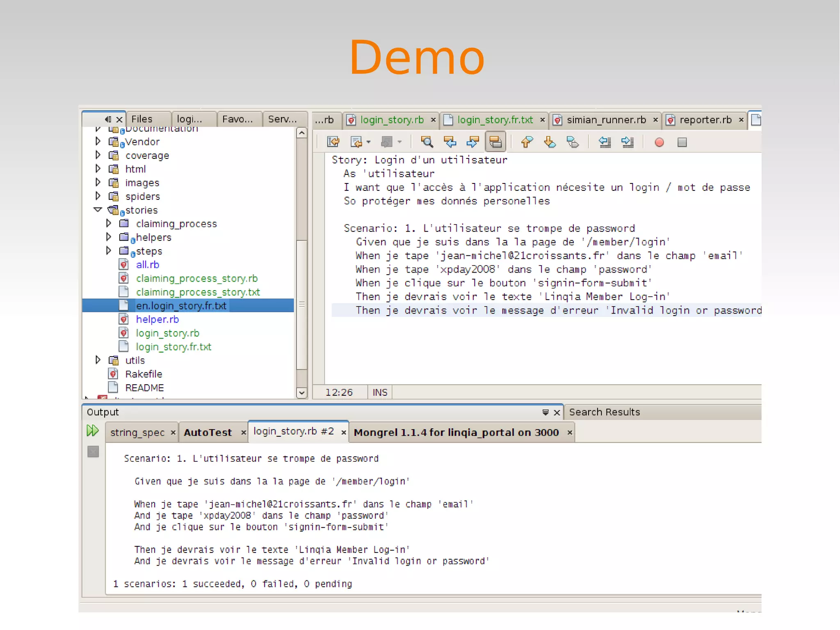Viewport: 840px width, 630px height.
Task: Expand the Vendor folder node
Action: pyautogui.click(x=98, y=141)
